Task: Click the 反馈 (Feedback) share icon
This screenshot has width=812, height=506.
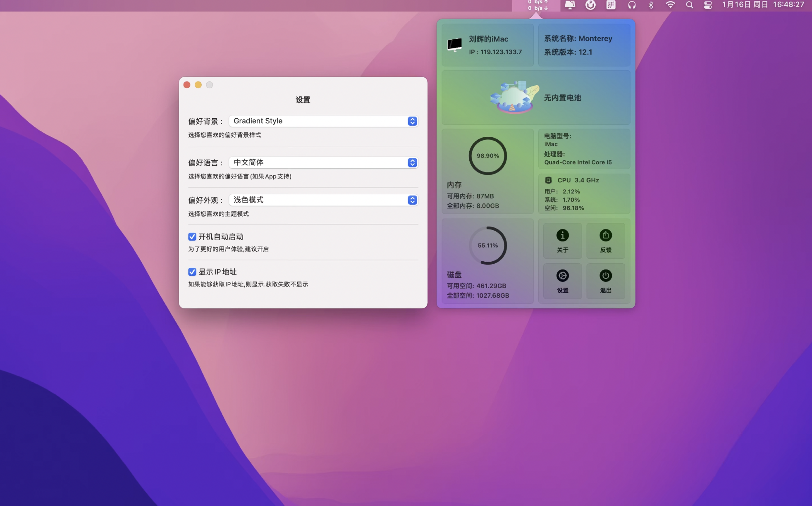Action: 605,236
